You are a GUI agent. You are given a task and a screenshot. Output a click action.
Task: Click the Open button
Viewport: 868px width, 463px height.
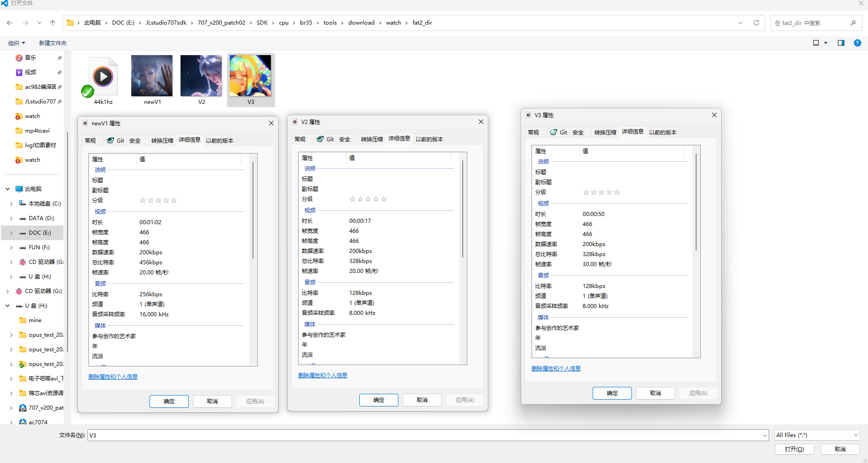pyautogui.click(x=795, y=449)
